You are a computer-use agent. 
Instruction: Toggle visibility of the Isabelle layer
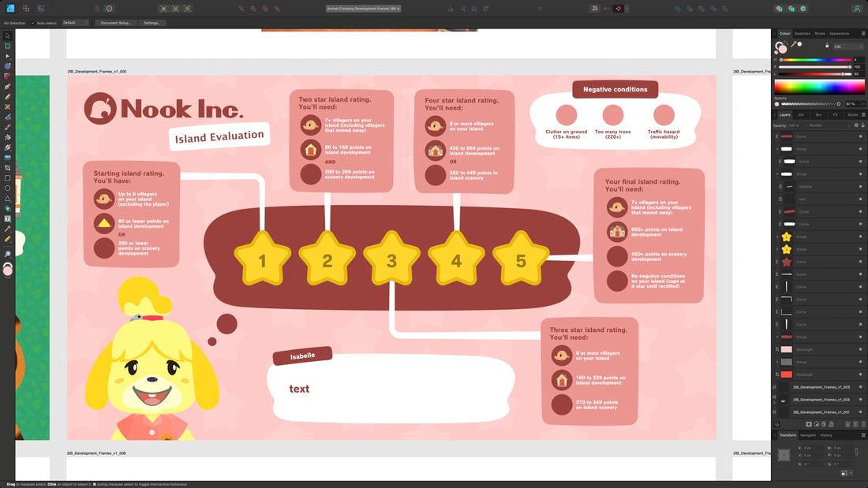pyautogui.click(x=860, y=187)
